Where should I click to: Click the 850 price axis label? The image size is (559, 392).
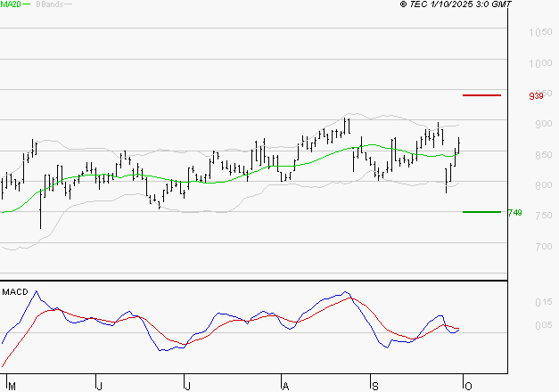[x=544, y=155]
